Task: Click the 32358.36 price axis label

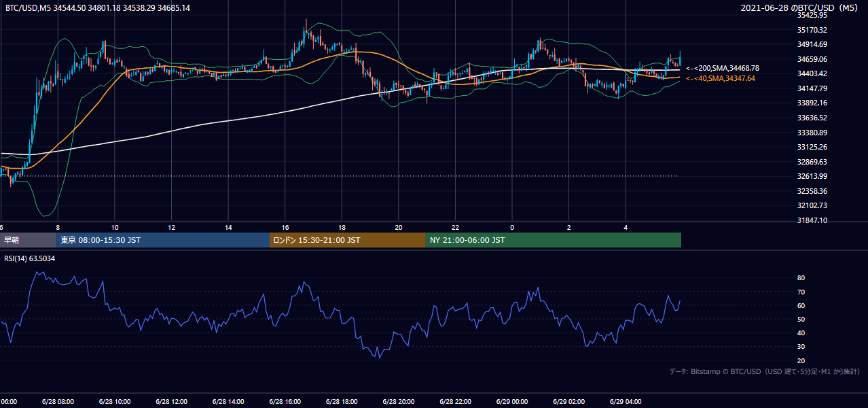Action: coord(812,191)
